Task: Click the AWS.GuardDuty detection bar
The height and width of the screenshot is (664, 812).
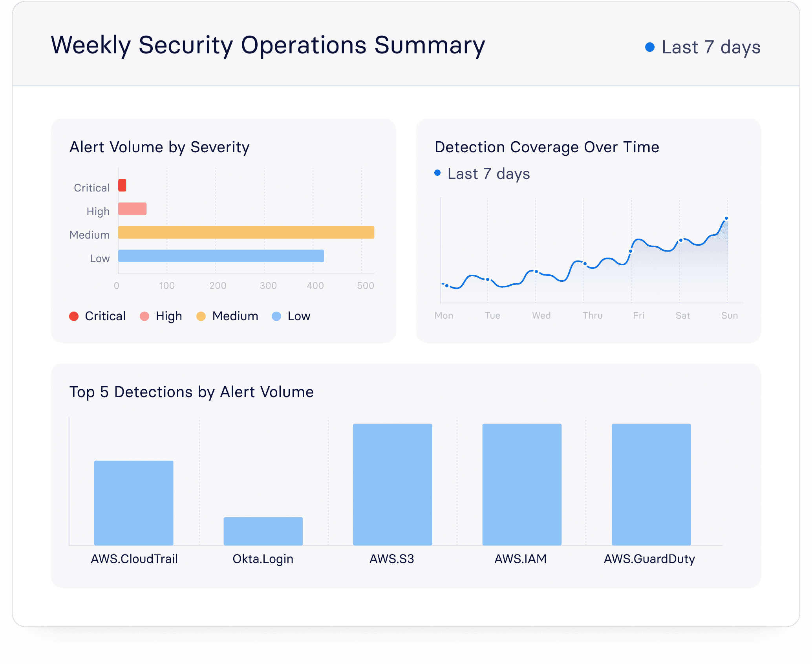Action: [651, 484]
